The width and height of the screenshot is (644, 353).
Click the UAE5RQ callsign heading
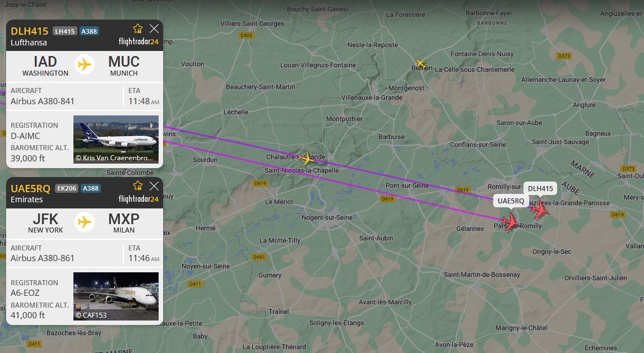click(30, 188)
